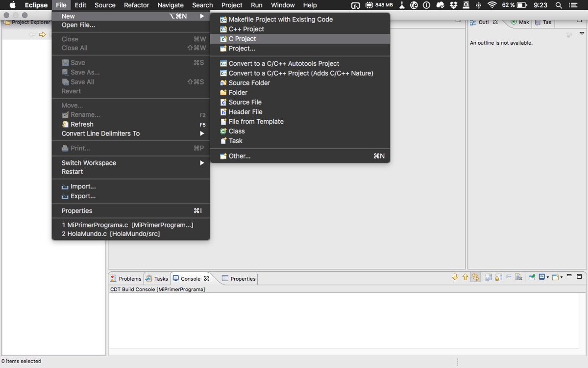Choose Convert to a C/C++ Project (Adds C/C++ Nature)
The height and width of the screenshot is (368, 588).
(300, 73)
